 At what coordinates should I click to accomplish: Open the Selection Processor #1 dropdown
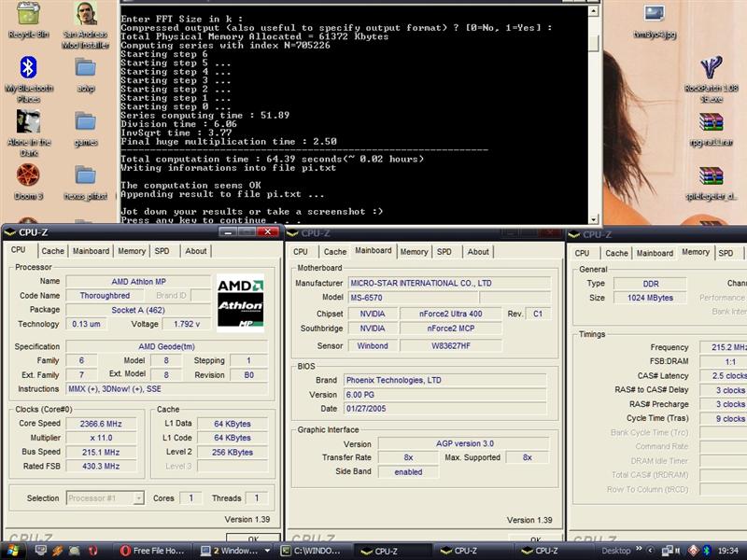click(105, 498)
